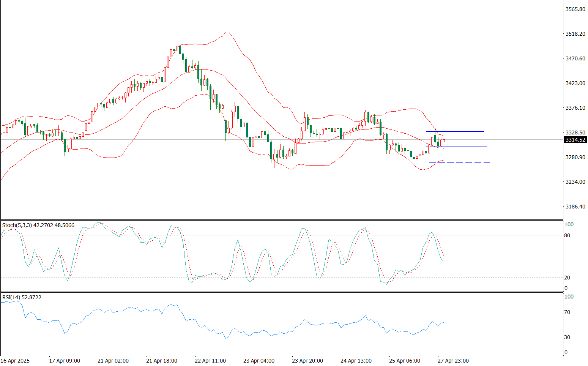Click the 16 Apr 2025 date label
Viewport: 588px width, 366px height.
click(15, 361)
